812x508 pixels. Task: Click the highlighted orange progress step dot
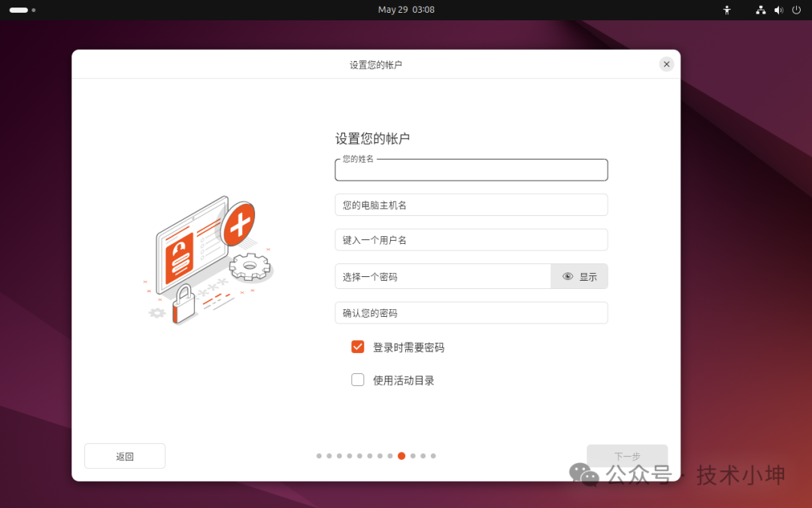point(401,456)
